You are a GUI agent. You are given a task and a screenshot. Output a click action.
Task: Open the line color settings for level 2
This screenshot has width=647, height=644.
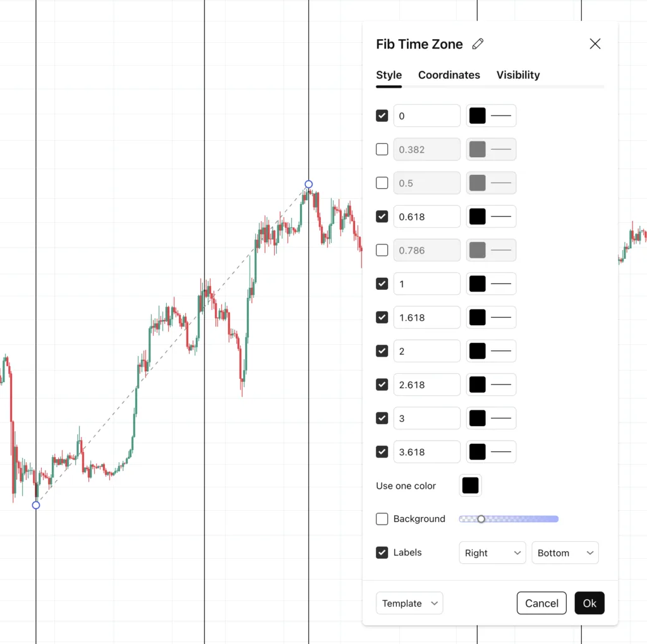click(476, 350)
